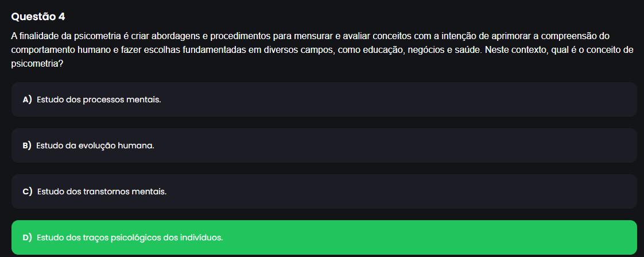Click the "A)" letter label
This screenshot has width=644, height=257.
point(27,99)
